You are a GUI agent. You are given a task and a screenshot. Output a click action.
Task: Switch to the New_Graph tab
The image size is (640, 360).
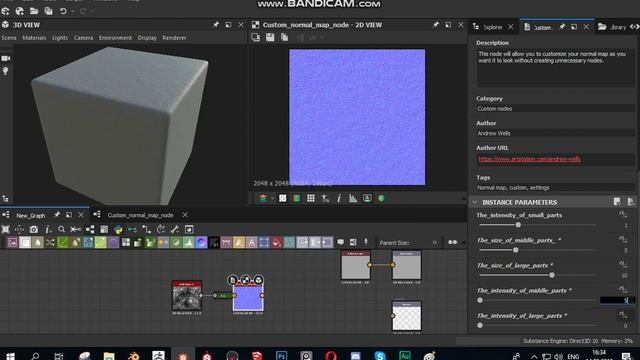31,215
